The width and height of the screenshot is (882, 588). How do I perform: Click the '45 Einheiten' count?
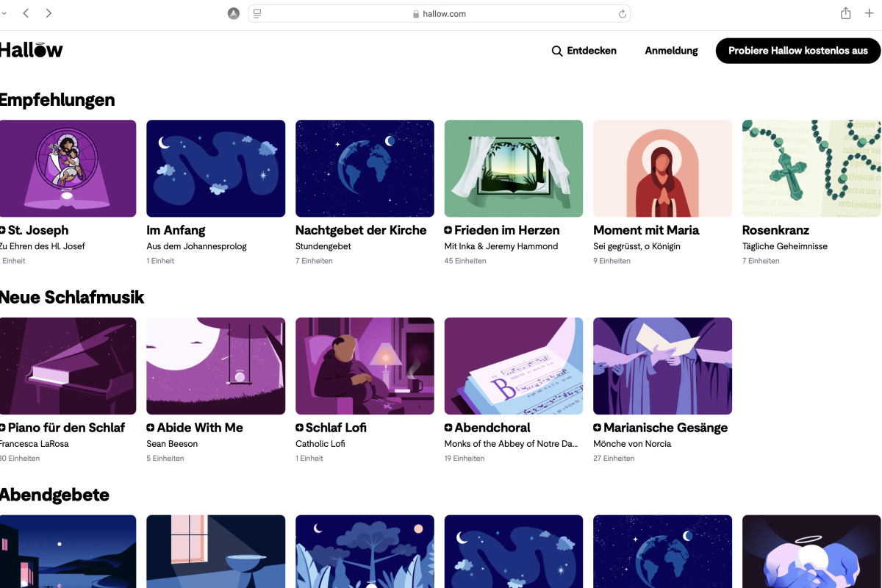click(465, 261)
